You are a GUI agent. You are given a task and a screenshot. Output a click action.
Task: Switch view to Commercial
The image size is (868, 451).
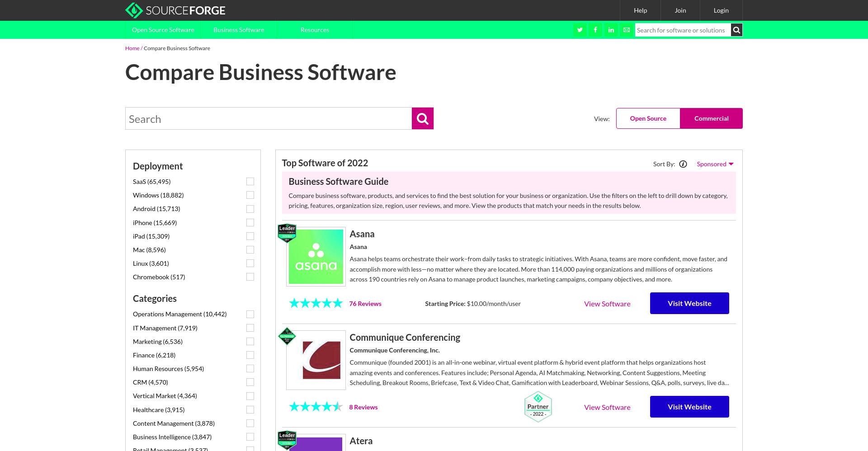711,118
